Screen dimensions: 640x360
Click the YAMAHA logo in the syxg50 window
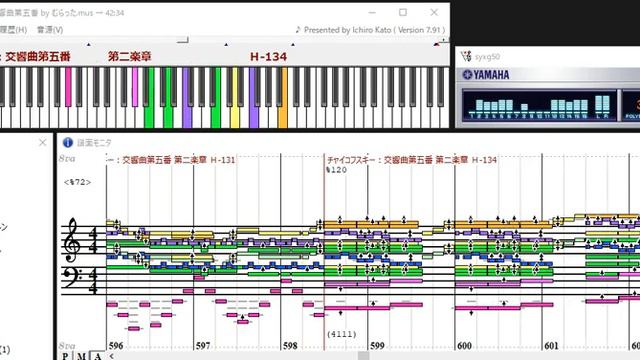[x=486, y=75]
